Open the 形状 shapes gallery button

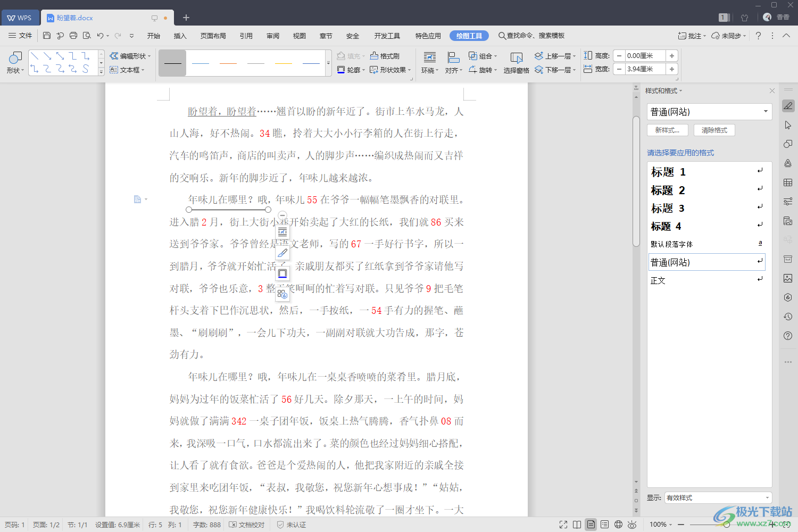tap(15, 63)
